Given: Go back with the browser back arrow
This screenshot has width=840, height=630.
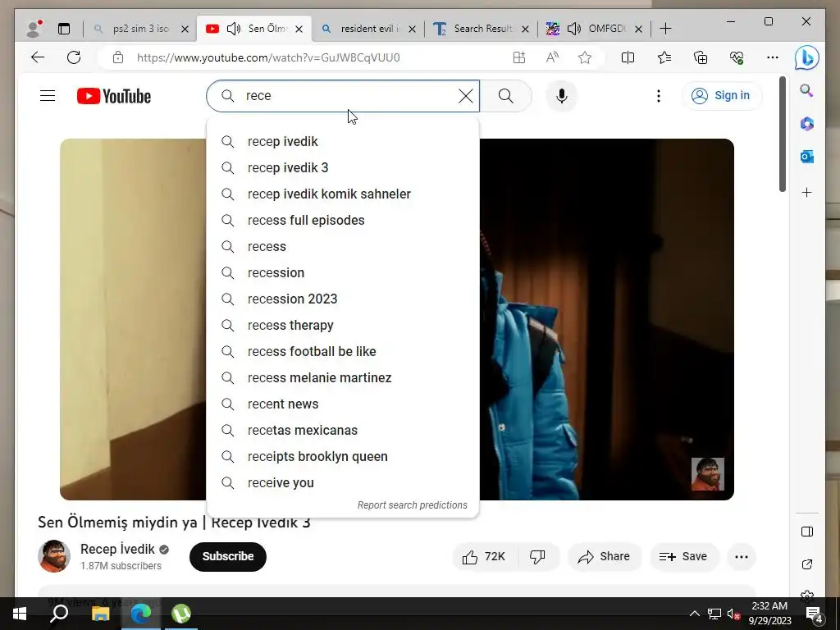Looking at the screenshot, I should pyautogui.click(x=38, y=57).
